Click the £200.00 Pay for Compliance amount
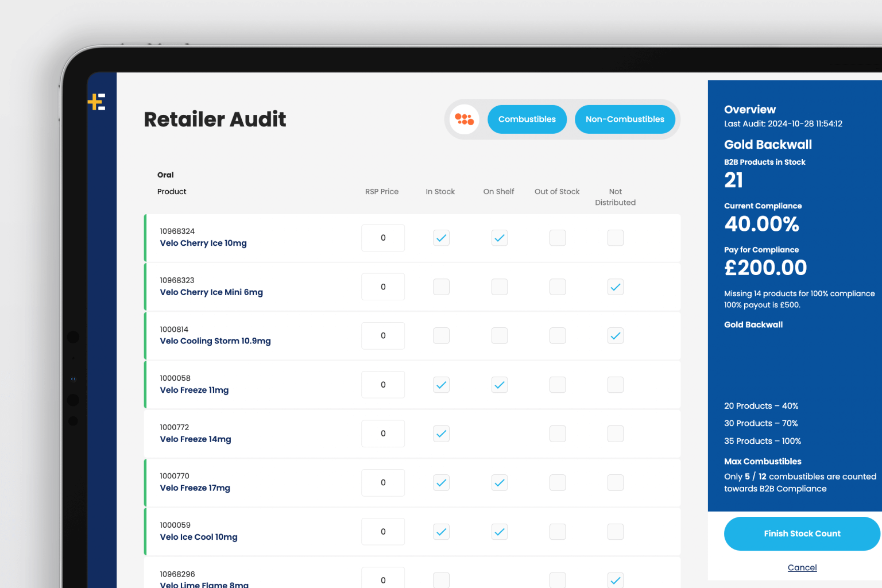 [x=765, y=267]
